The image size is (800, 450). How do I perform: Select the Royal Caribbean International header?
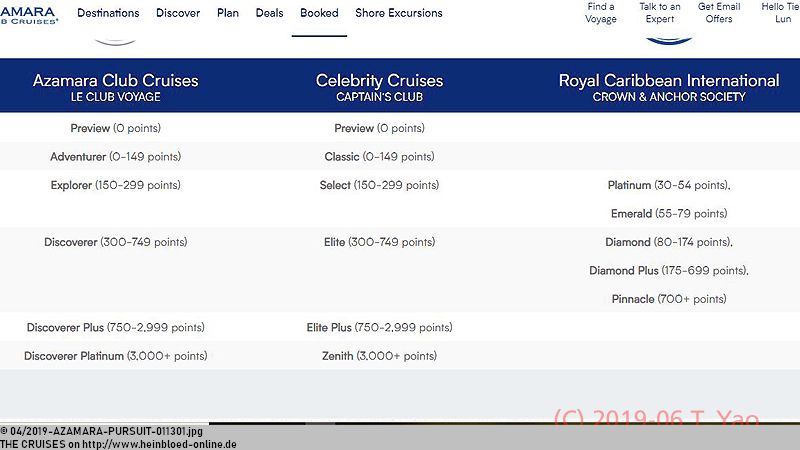pyautogui.click(x=669, y=87)
